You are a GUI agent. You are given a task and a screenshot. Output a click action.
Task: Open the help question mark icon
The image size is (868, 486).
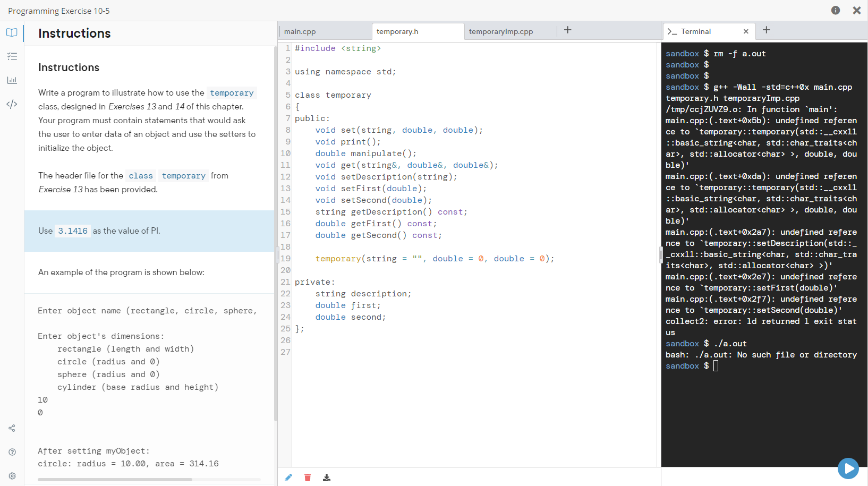point(12,452)
